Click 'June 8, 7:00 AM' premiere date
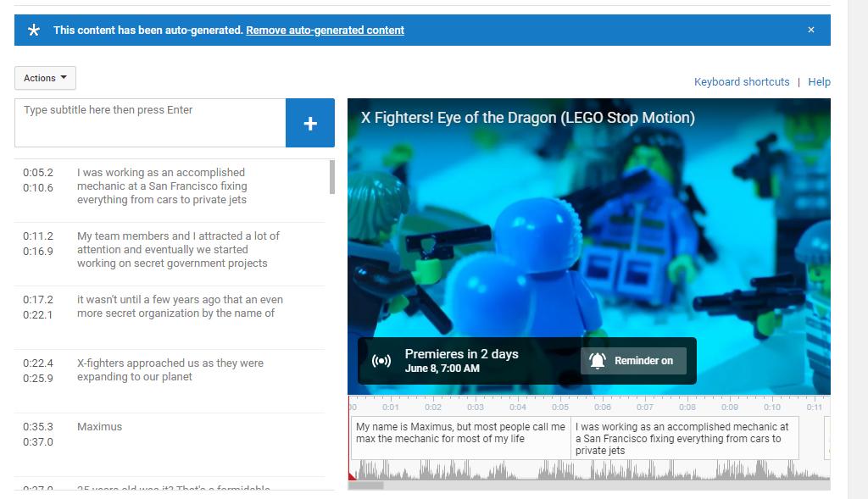The image size is (868, 499). click(442, 369)
